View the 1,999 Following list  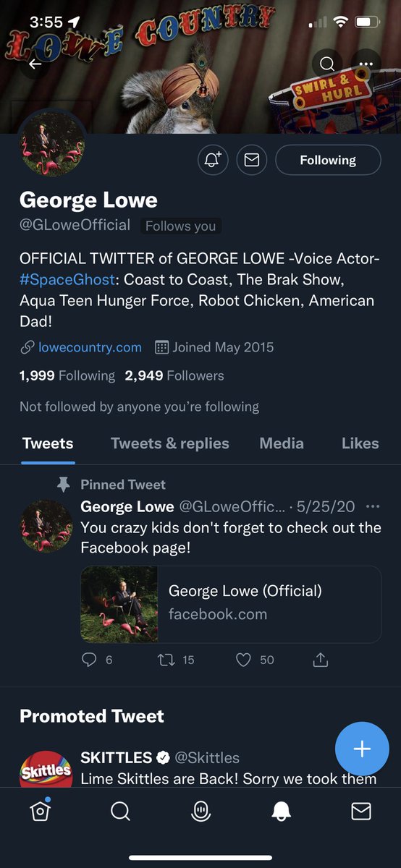pos(67,375)
